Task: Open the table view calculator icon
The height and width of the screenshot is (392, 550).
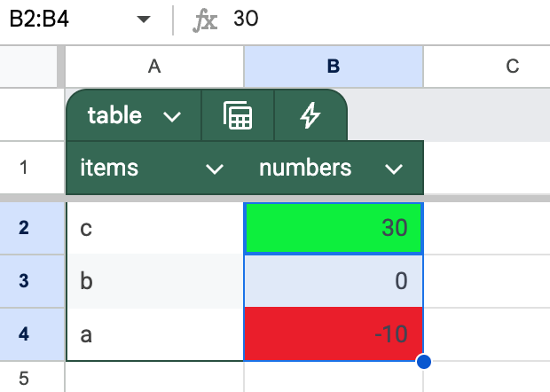Action: (x=238, y=115)
